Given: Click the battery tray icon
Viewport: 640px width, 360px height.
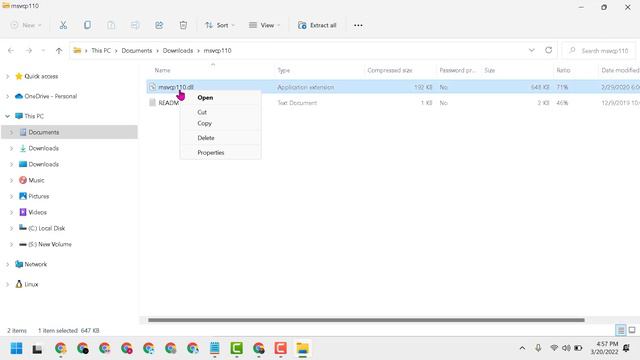Looking at the screenshot, I should pyautogui.click(x=578, y=348).
